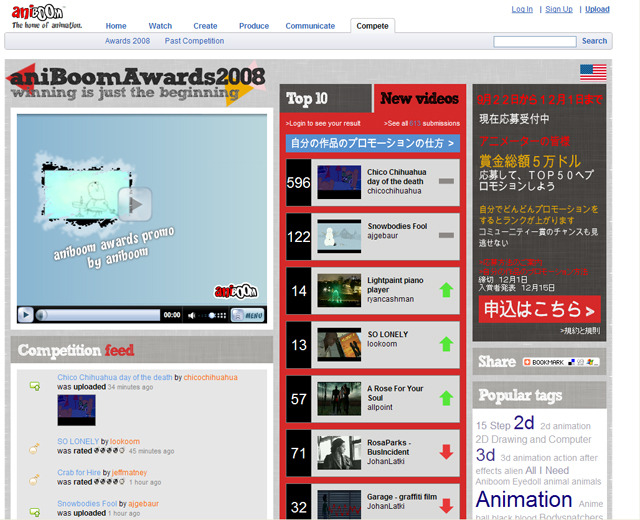Viewport: 640px width, 520px height.
Task: Click the upload icon beside Chico Chihuahua feed entry
Action: click(35, 386)
